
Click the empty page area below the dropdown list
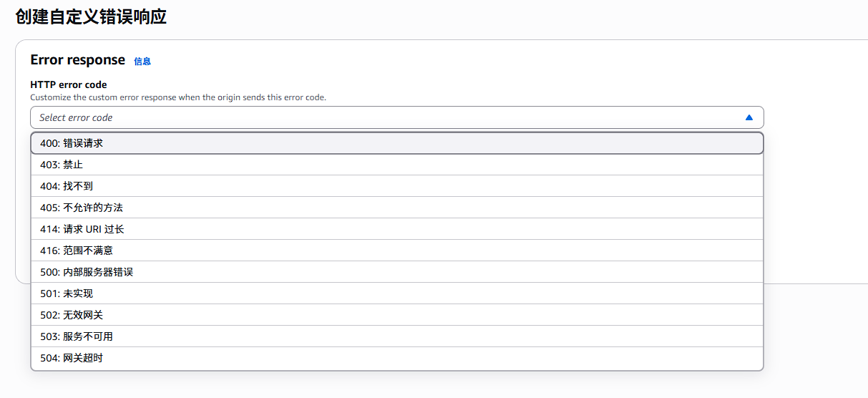click(429, 385)
